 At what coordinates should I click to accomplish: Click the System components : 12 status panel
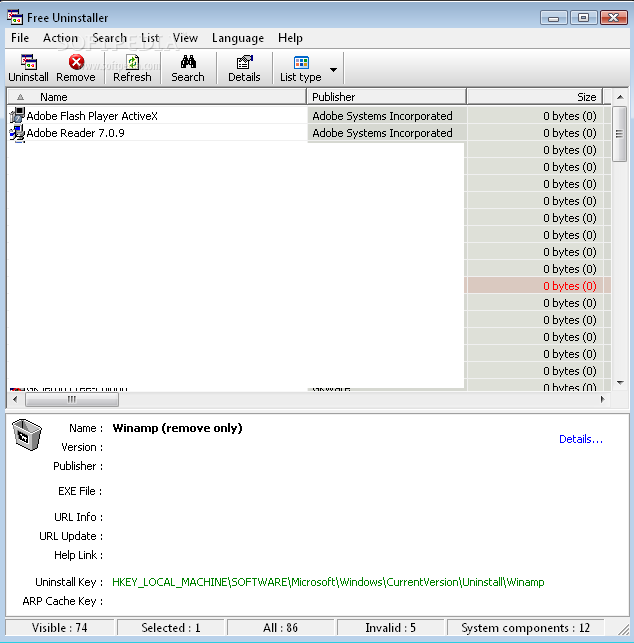[525, 628]
